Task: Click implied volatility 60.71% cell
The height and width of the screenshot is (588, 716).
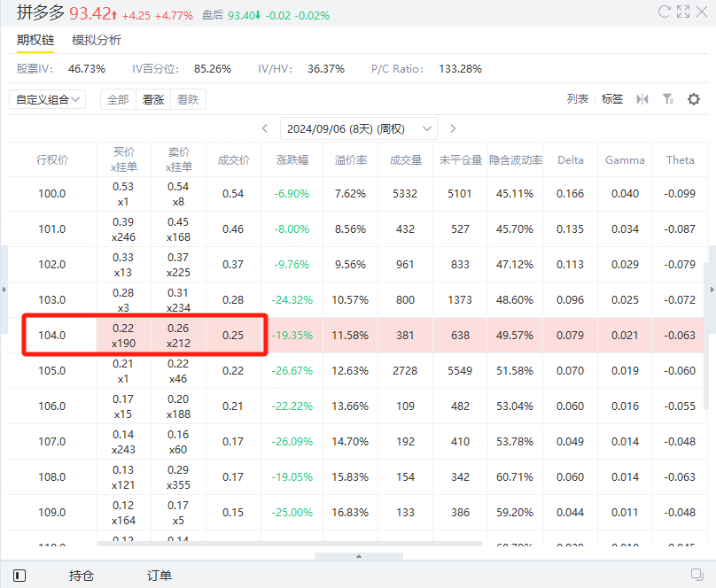Action: click(516, 477)
